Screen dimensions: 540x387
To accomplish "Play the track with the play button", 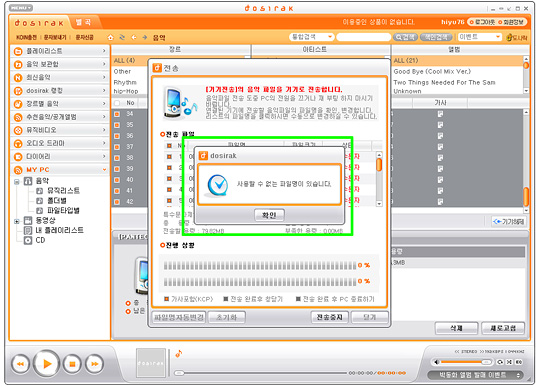I will click(47, 364).
